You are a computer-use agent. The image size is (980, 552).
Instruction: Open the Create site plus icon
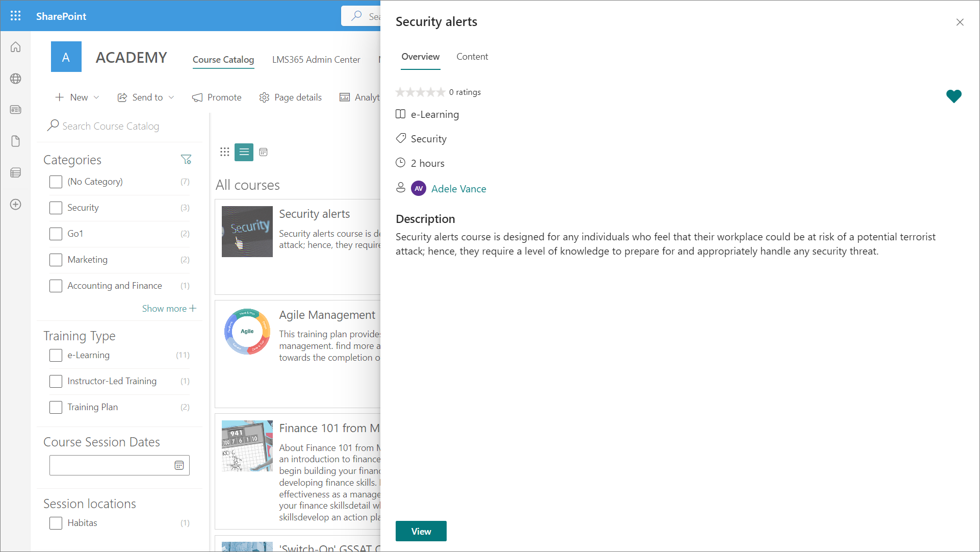point(15,205)
